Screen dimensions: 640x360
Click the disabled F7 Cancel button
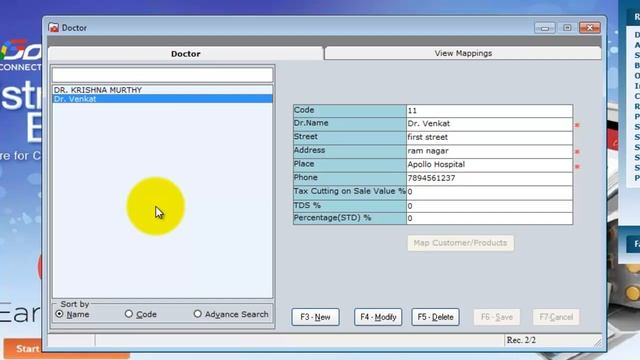[556, 317]
